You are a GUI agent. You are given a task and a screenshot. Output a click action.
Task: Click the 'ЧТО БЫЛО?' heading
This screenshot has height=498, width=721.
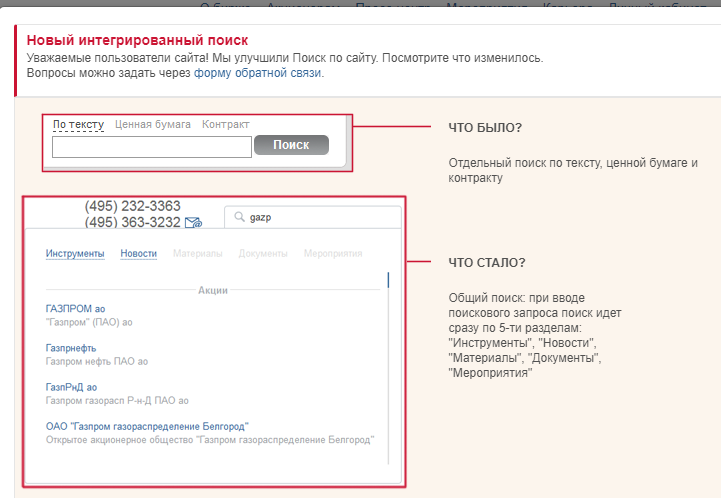[485, 127]
